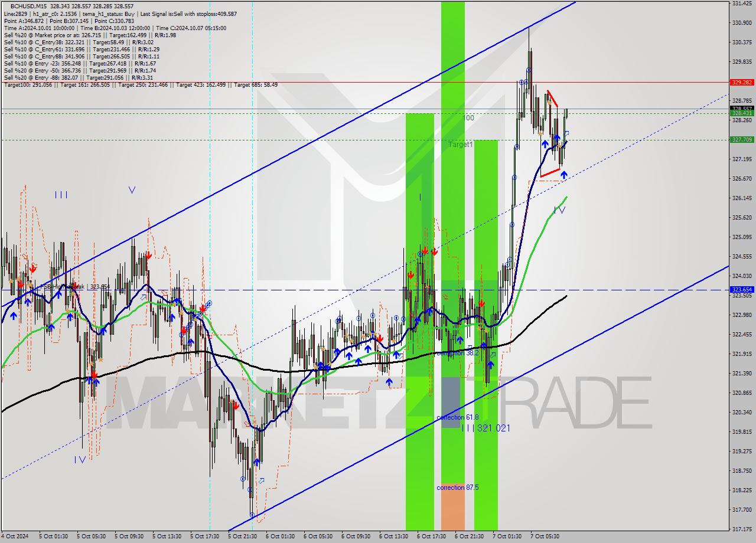
Task: Click the 'correction 61.8' label
Action: pos(457,417)
